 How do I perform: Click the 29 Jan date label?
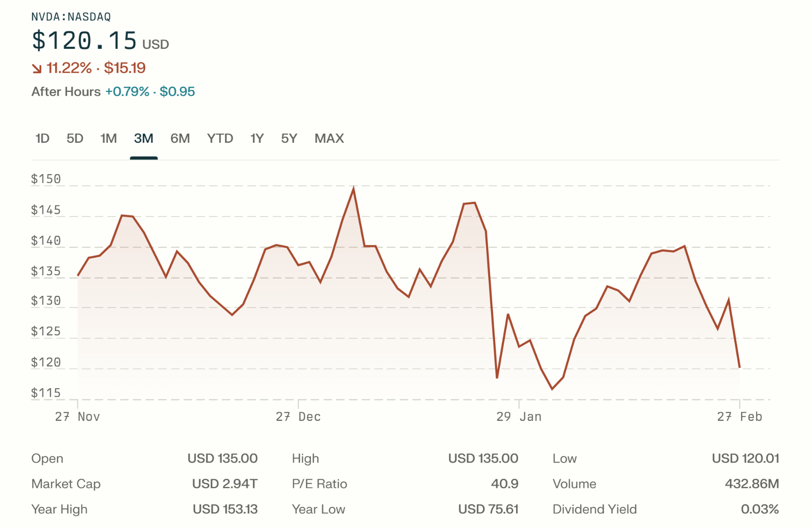click(x=519, y=417)
